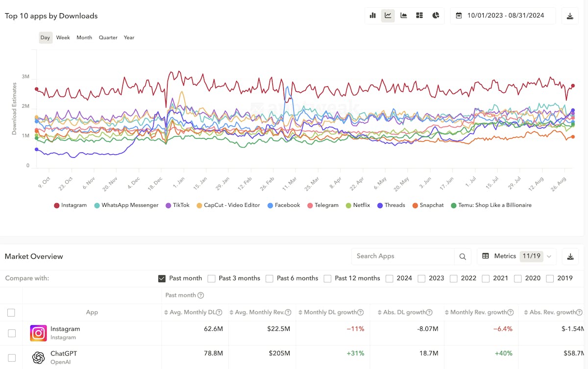
Task: Click Instagram's −11% download growth value
Action: point(356,329)
